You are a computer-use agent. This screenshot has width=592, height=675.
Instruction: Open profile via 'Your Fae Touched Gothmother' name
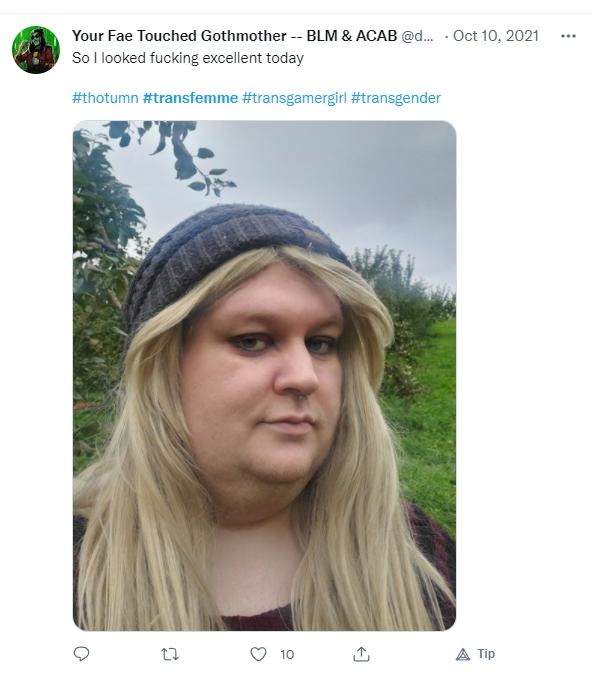[x=179, y=36]
